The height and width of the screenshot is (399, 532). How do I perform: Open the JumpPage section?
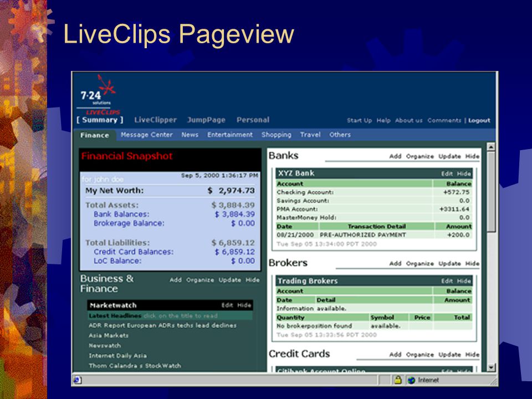(206, 120)
